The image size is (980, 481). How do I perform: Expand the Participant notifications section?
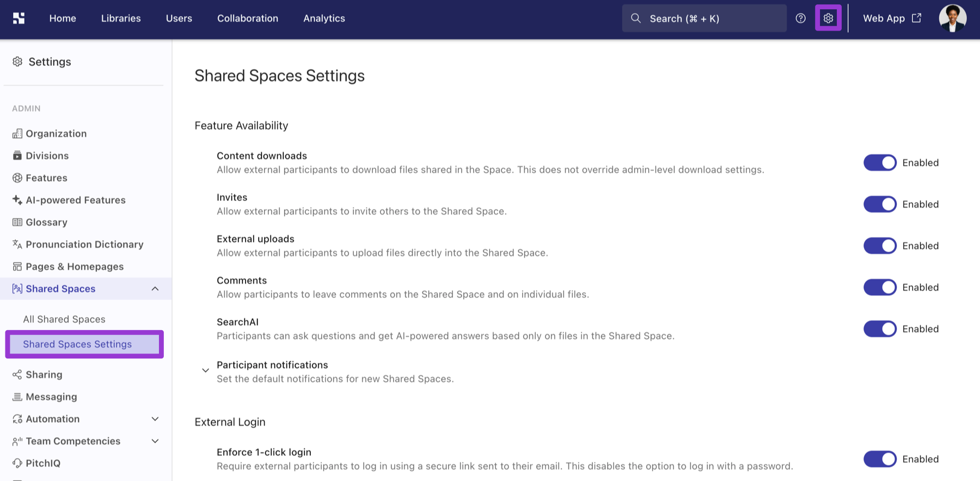[x=205, y=370]
